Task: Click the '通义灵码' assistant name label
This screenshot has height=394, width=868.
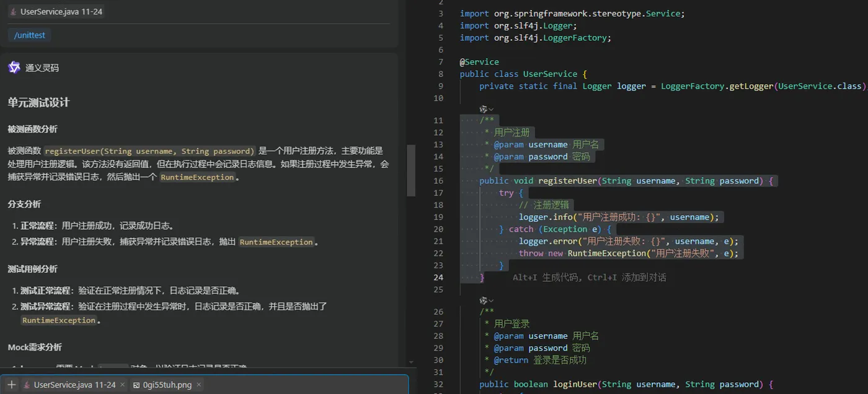Action: click(42, 68)
